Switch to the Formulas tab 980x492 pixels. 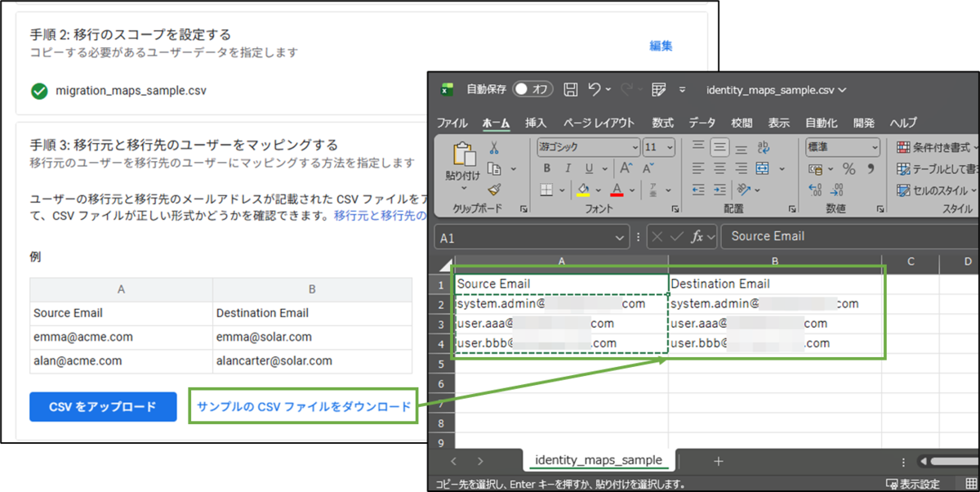click(663, 123)
